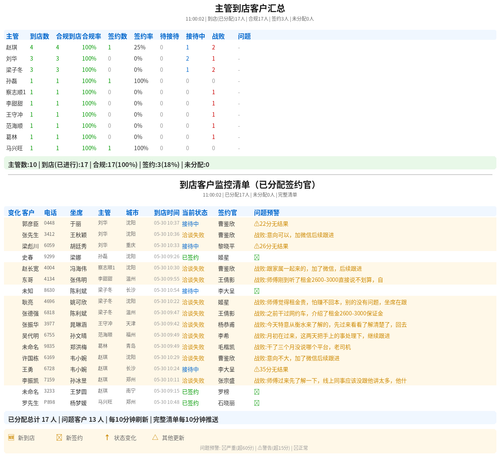
Task: Click customer name 罗先生
Action: (30, 403)
